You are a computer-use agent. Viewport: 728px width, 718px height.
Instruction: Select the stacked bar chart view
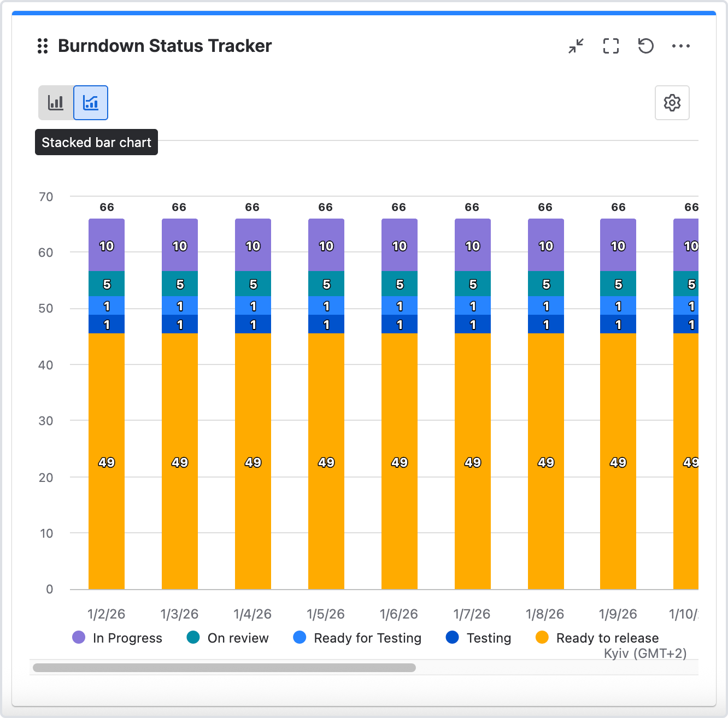coord(91,103)
